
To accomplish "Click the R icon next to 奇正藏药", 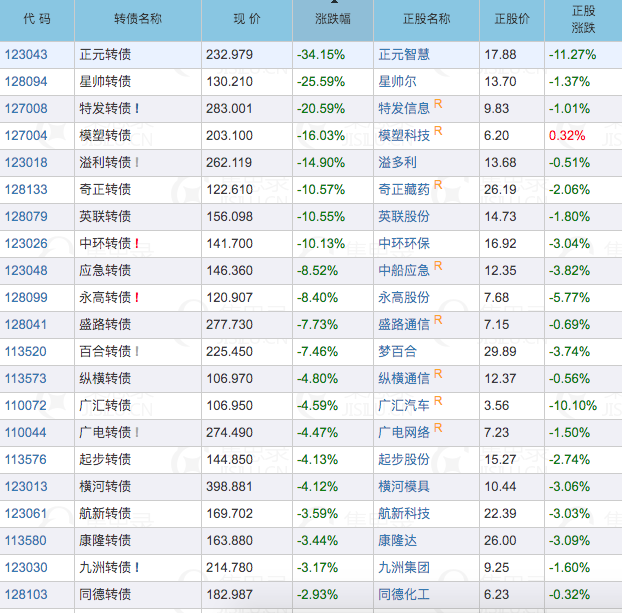I will point(438,184).
